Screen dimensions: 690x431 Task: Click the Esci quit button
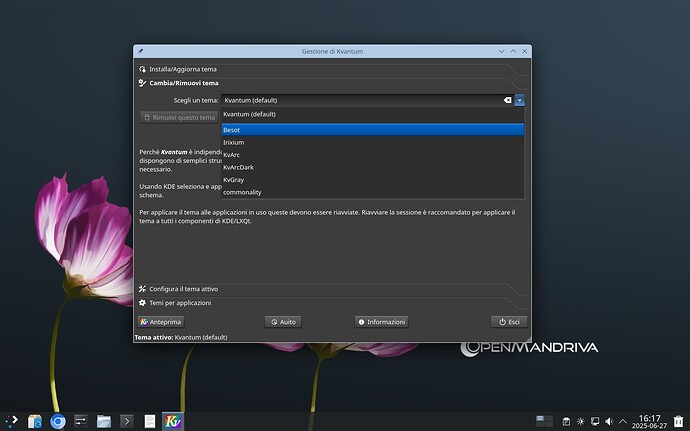509,322
